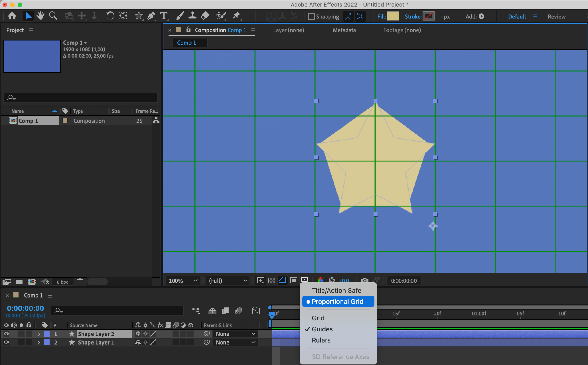Activate the Puppet Pin tool

tap(236, 16)
